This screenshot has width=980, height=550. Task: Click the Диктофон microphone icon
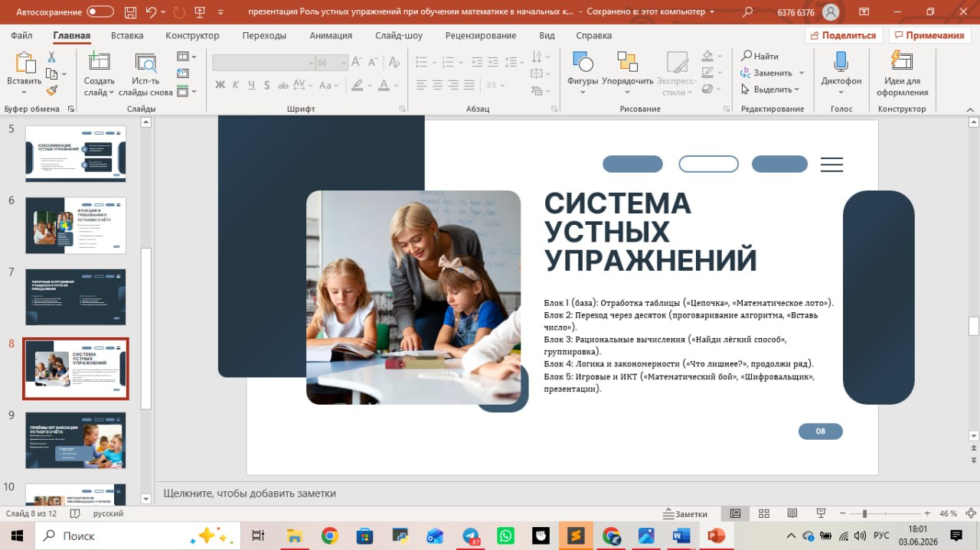click(841, 63)
